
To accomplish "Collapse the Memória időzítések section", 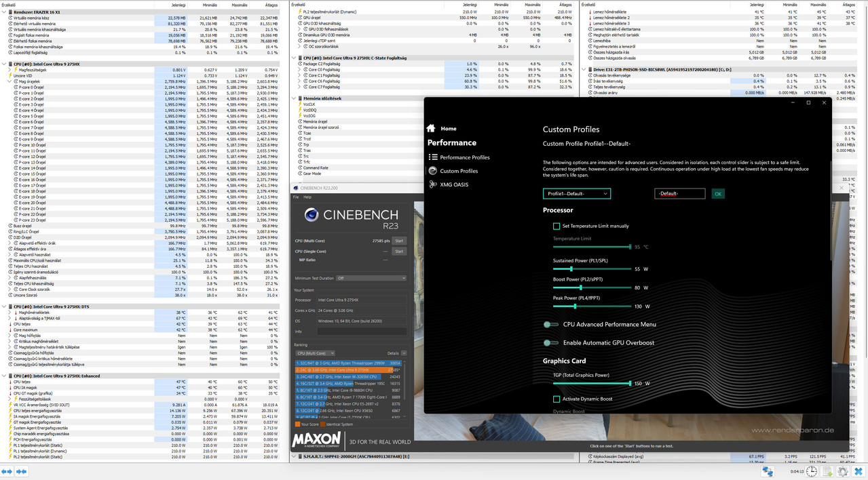I will (x=295, y=98).
